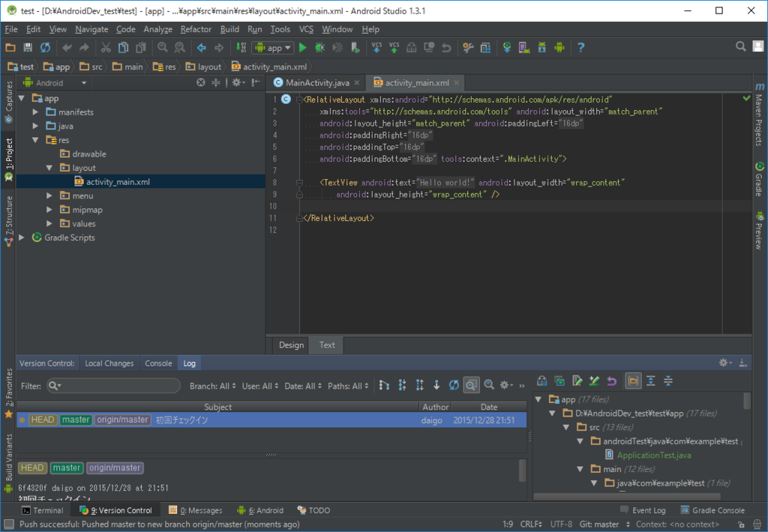Click the Search Everywhere magnifier icon
Screen dimensions: 768x532
[x=740, y=46]
